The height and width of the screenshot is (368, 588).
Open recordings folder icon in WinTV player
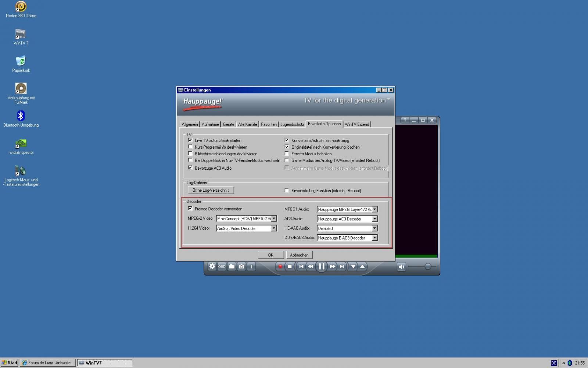coord(232,266)
